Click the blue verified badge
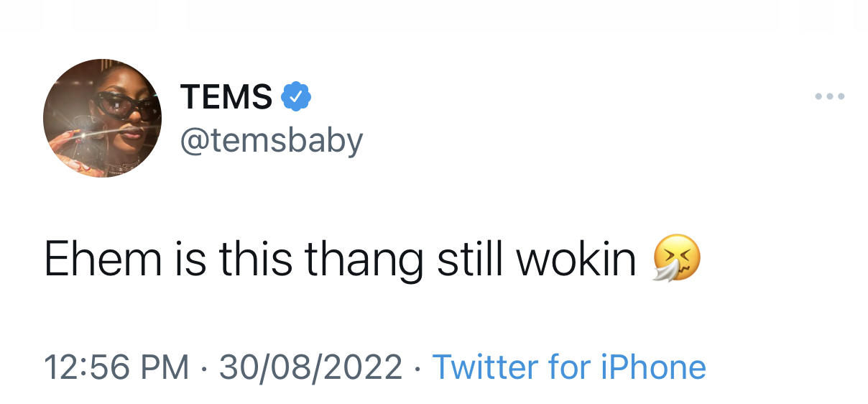The image size is (868, 404). 295,96
